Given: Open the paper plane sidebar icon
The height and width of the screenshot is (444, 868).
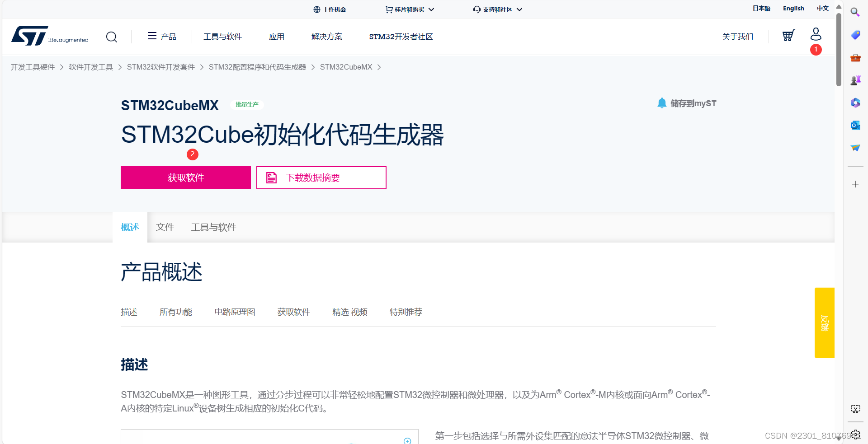Looking at the screenshot, I should pos(855,148).
